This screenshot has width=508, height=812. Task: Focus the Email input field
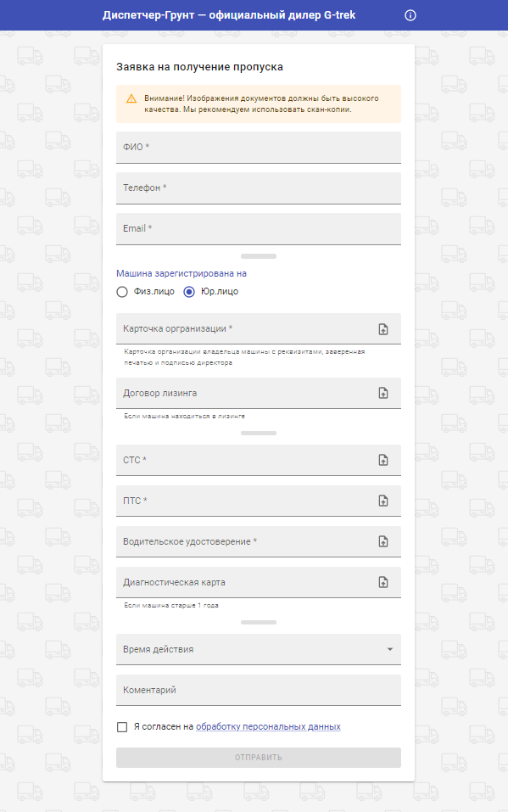[x=259, y=229]
